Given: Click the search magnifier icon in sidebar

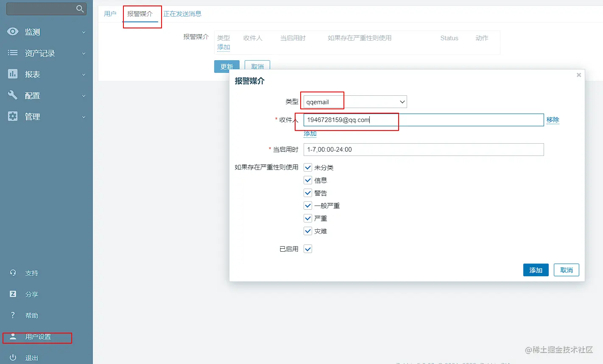Looking at the screenshot, I should [x=80, y=9].
